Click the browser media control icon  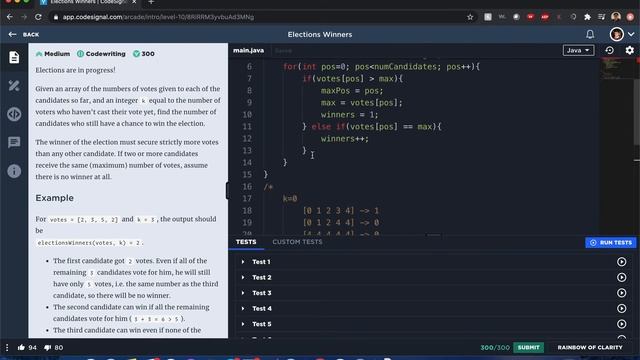point(602,17)
